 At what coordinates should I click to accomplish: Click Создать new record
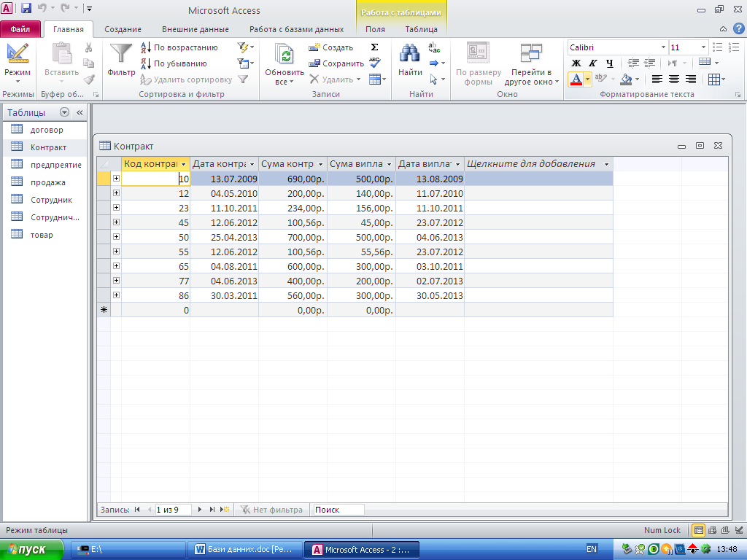pyautogui.click(x=331, y=47)
